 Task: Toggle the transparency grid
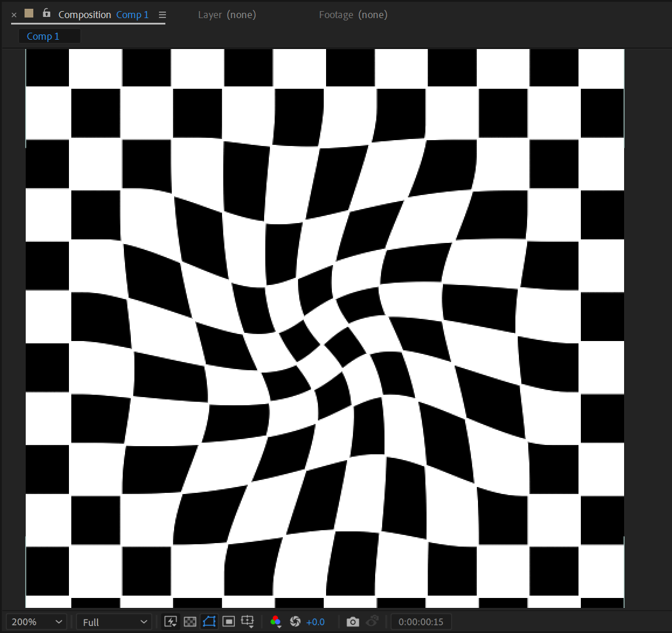pyautogui.click(x=190, y=621)
